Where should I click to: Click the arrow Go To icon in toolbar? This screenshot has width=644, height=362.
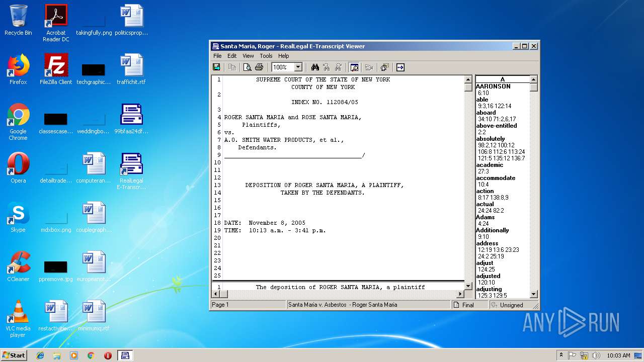(x=400, y=67)
